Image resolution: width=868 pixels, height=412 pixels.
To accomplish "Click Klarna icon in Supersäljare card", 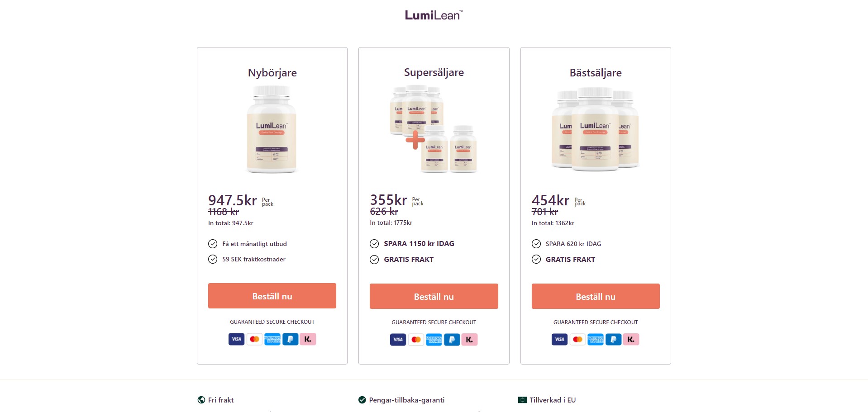I will click(469, 340).
